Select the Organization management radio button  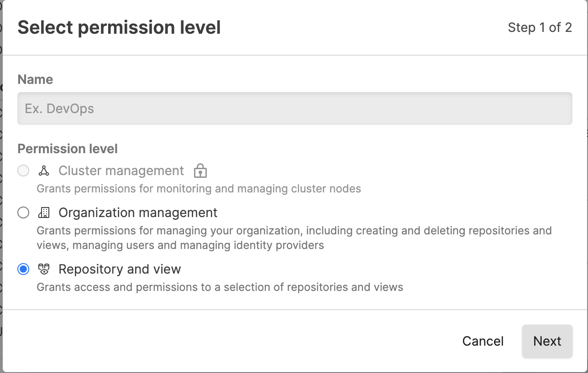(x=23, y=212)
